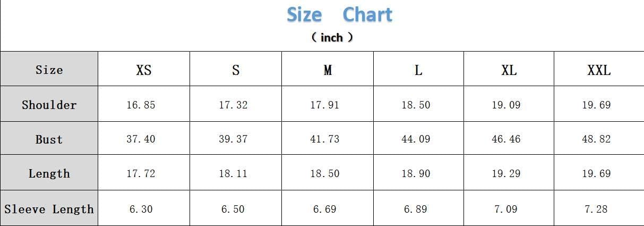The height and width of the screenshot is (226, 644).
Task: Select XXL sleeve length value 7.28
Action: (x=596, y=209)
